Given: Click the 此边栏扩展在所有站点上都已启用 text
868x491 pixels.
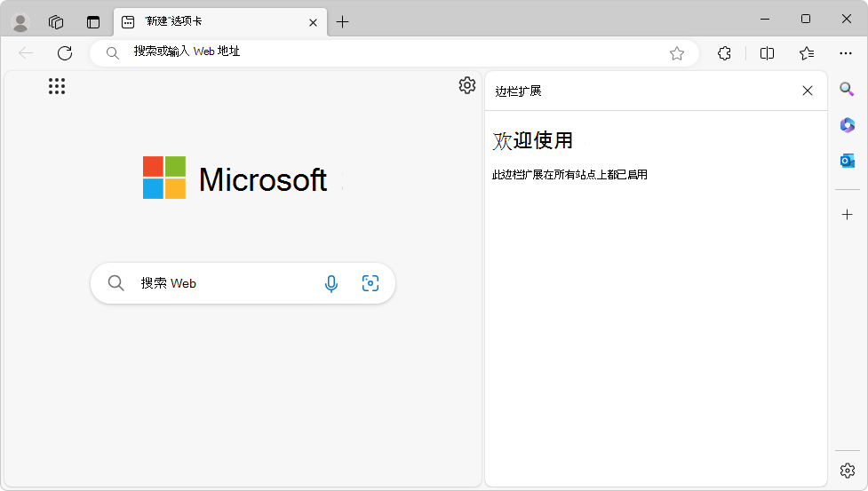Looking at the screenshot, I should [x=569, y=175].
